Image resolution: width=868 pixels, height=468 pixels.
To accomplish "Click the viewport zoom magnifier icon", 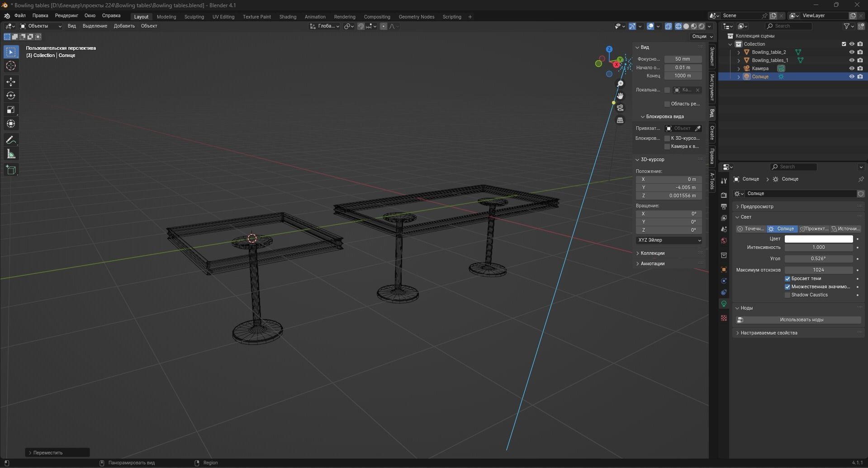I will 620,84.
